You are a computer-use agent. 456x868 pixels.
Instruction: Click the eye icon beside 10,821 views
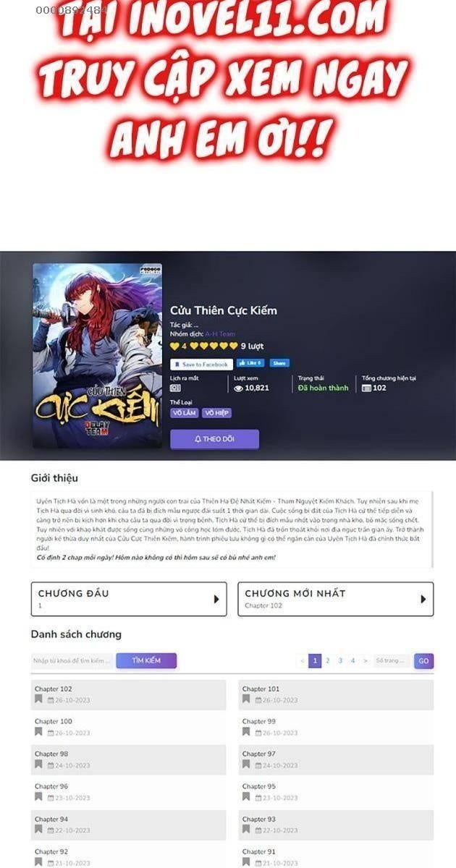238,388
